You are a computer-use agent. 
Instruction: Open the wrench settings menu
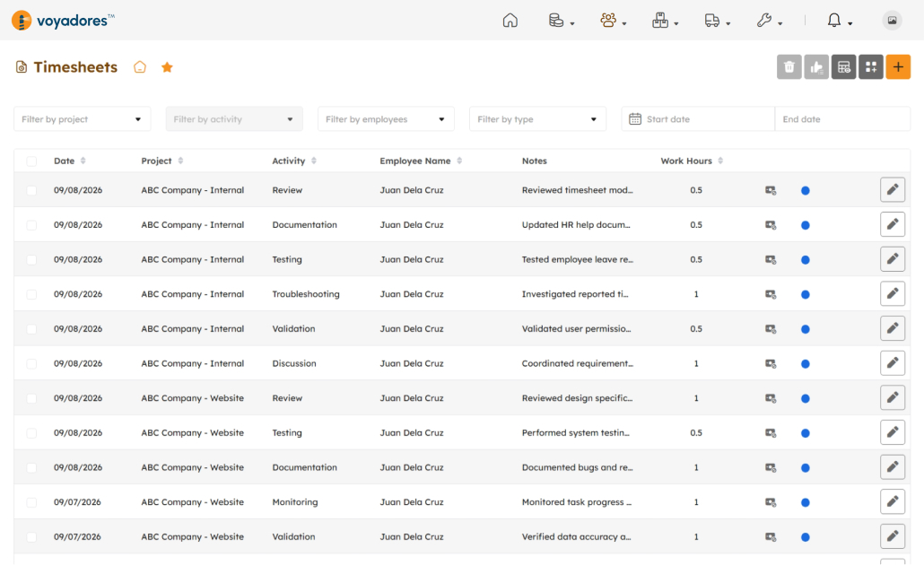click(x=769, y=21)
